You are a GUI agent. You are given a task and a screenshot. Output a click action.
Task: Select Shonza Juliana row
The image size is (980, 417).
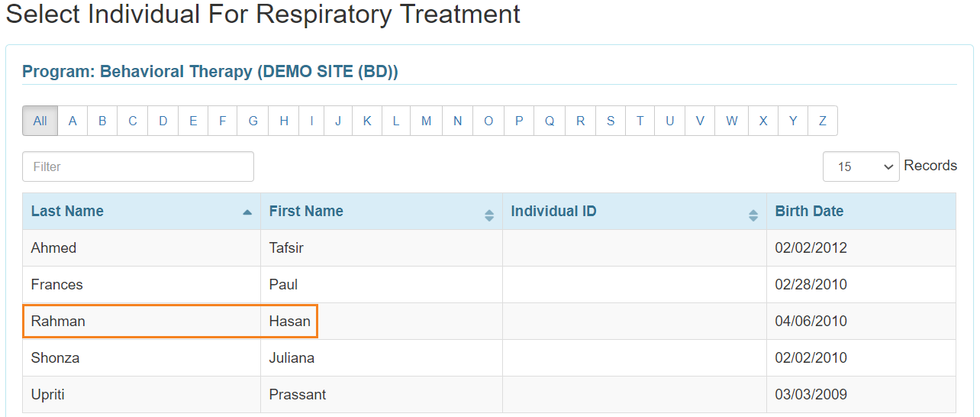(x=488, y=358)
